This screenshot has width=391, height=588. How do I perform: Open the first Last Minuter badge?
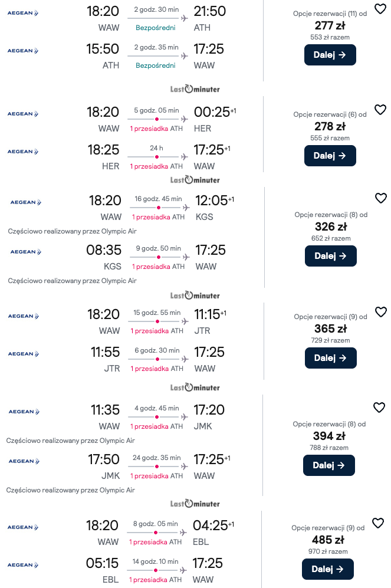pos(195,89)
